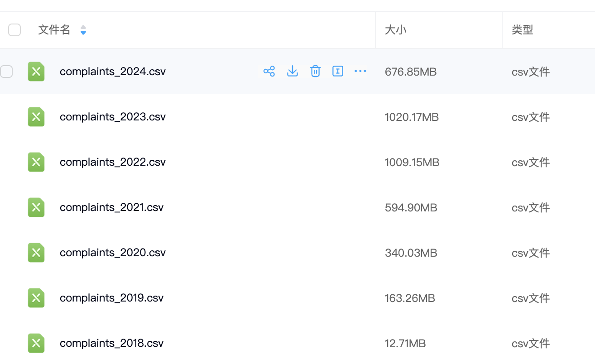Click the 676.85MB size value
This screenshot has width=595, height=364.
point(411,72)
